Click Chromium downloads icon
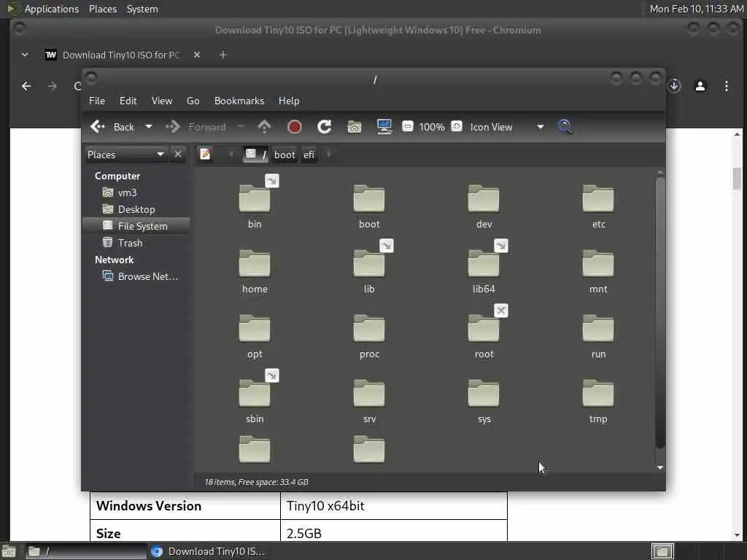This screenshot has height=560, width=747. [674, 86]
